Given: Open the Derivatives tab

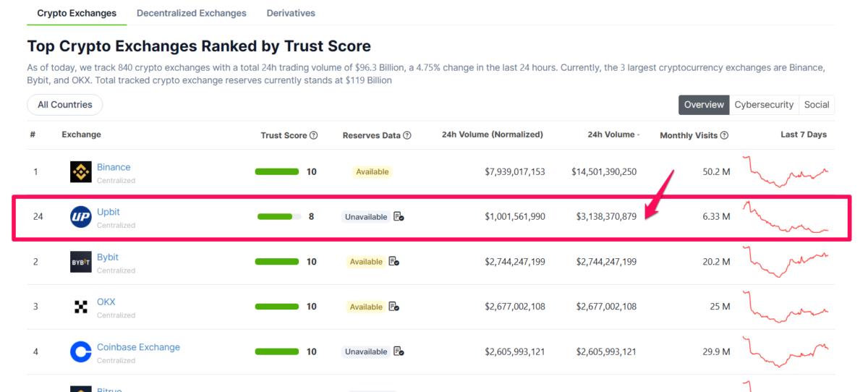Looking at the screenshot, I should coord(291,13).
